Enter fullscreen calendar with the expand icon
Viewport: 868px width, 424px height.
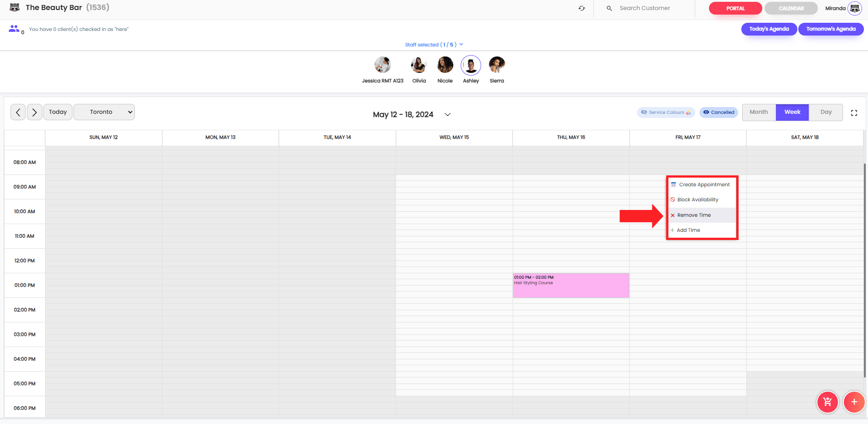tap(854, 113)
